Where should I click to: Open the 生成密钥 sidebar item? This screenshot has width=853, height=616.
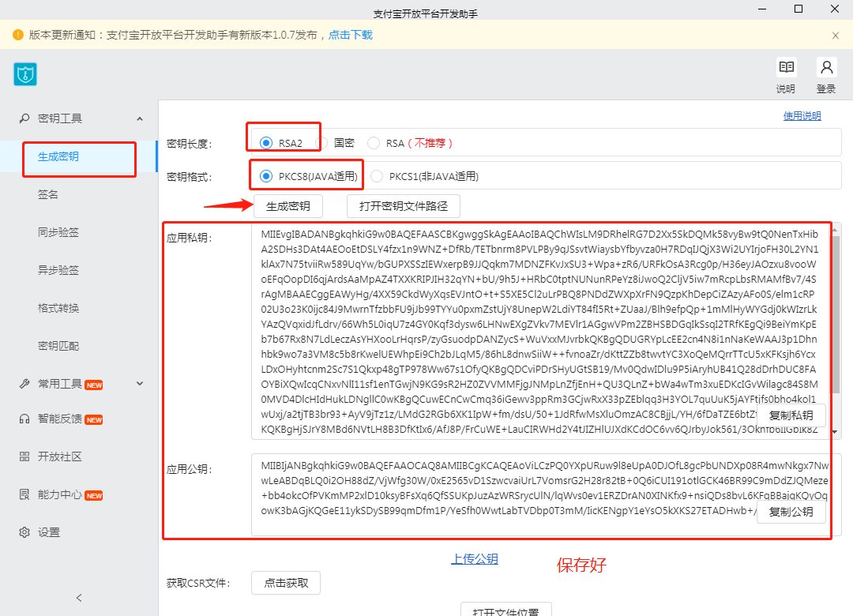point(78,156)
